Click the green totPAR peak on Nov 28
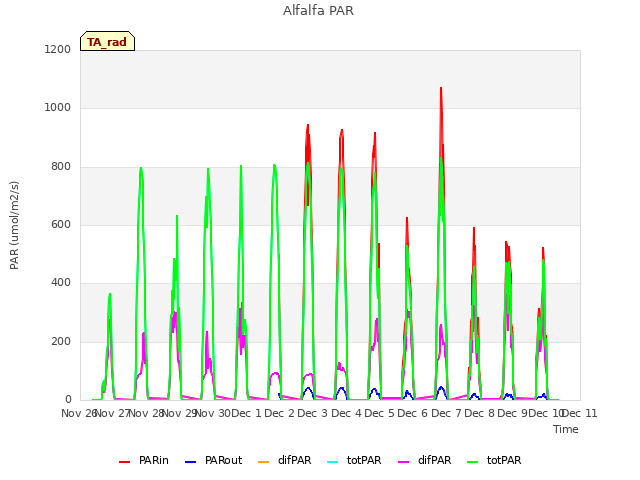640x480 pixels. point(141,168)
